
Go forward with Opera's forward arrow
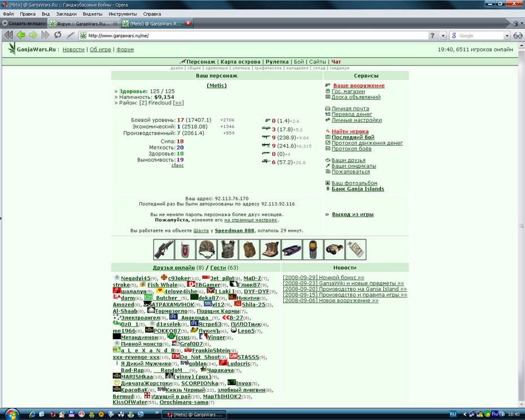33,35
